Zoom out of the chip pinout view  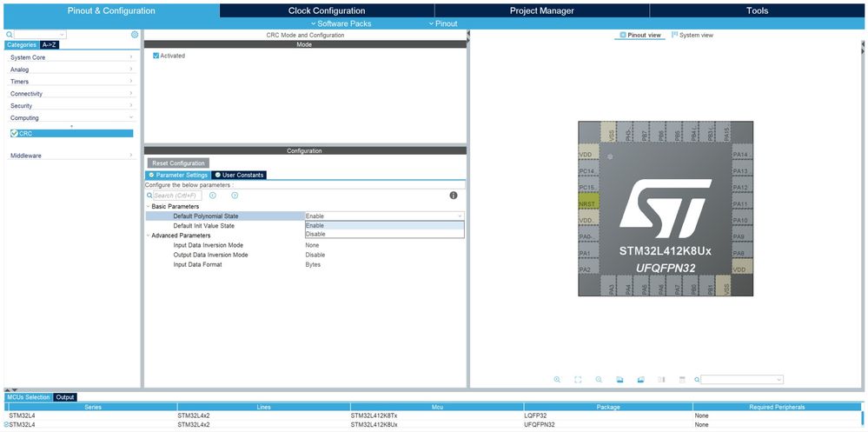[599, 379]
